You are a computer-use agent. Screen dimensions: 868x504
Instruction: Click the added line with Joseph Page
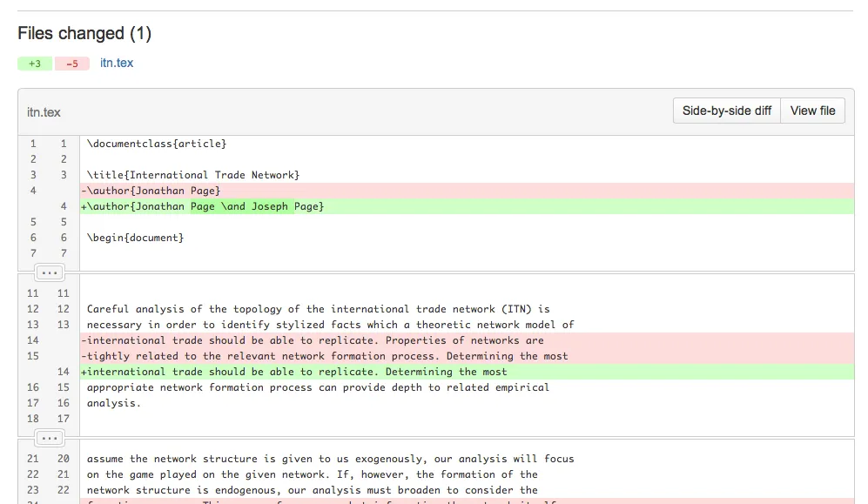point(205,206)
